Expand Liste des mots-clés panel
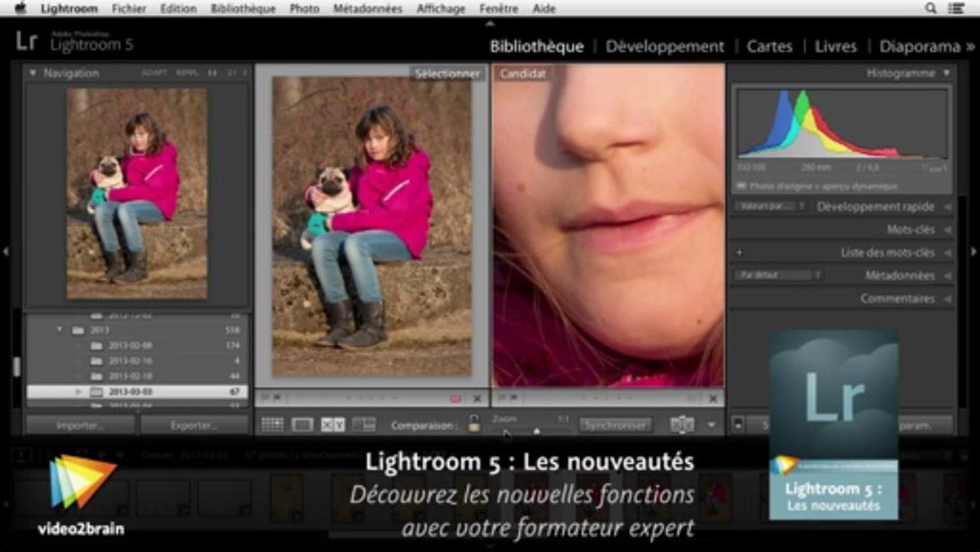Viewport: 980px width, 552px height. point(948,252)
